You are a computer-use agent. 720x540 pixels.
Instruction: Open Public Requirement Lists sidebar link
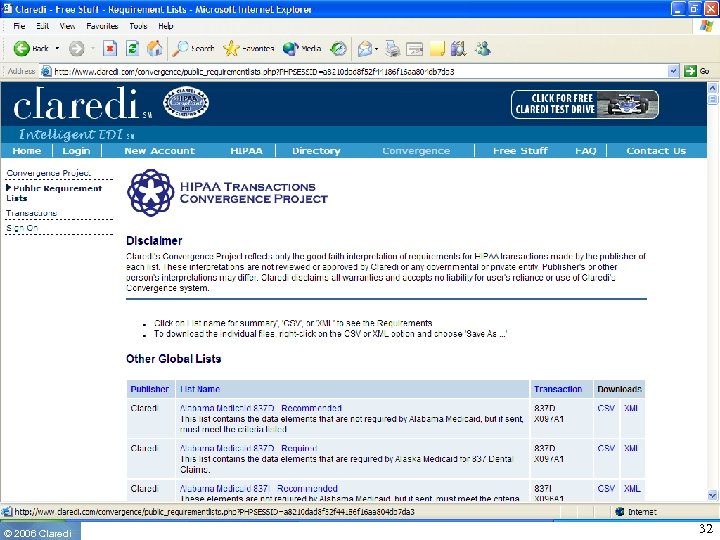54,193
